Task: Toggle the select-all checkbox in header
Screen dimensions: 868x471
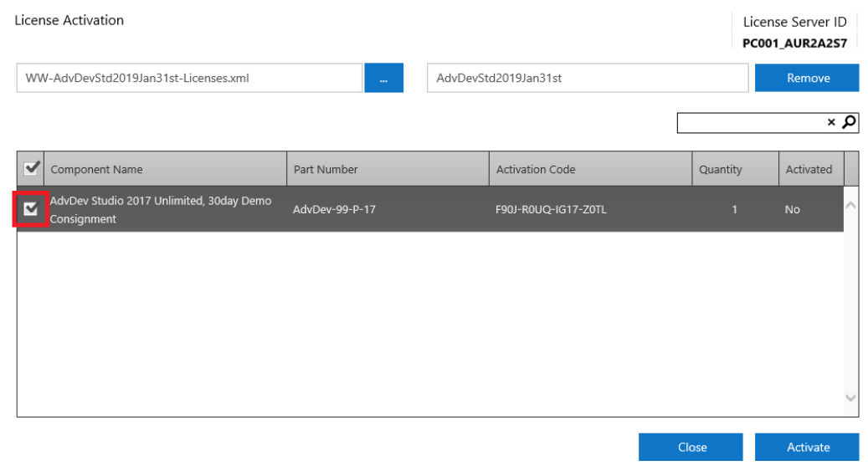Action: (31, 168)
